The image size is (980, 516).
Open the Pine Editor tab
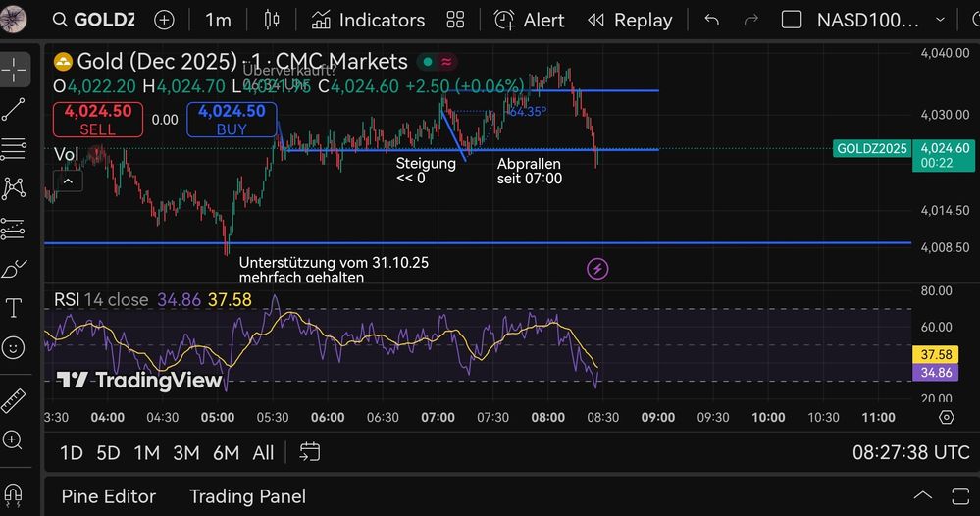[x=108, y=496]
